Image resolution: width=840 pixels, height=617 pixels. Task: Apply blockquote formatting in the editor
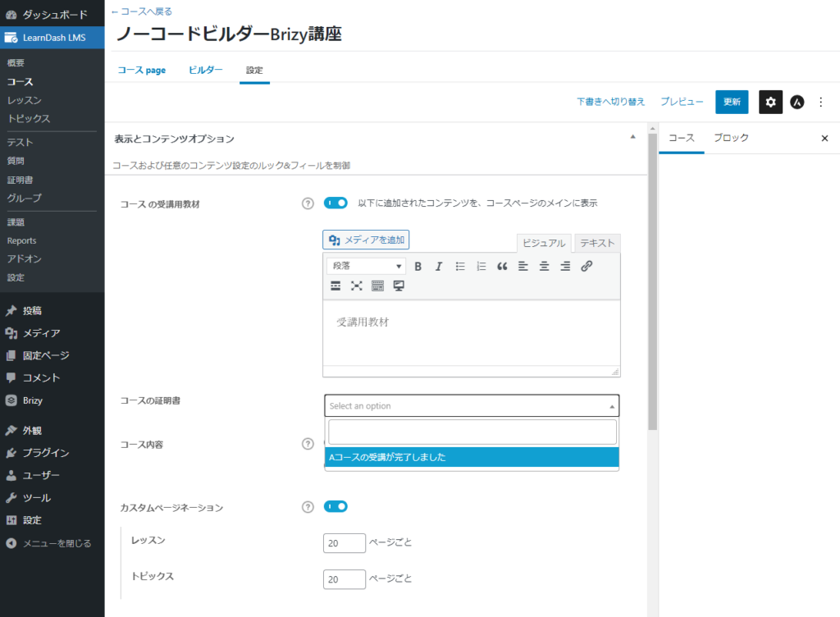click(x=502, y=266)
